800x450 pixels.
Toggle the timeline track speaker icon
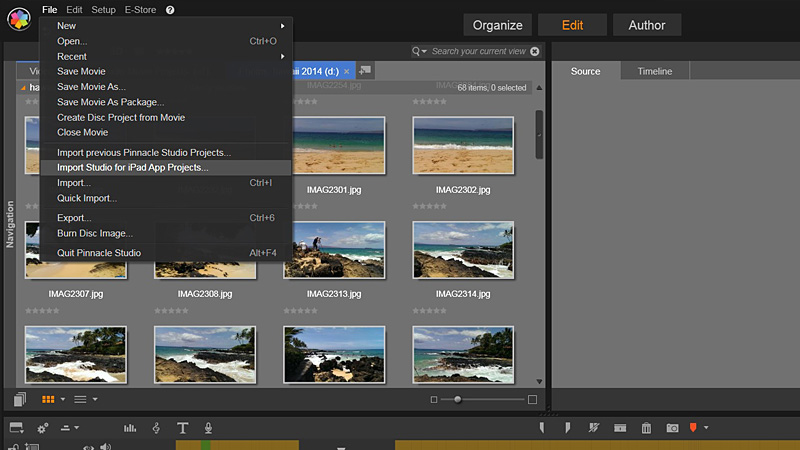[x=104, y=446]
